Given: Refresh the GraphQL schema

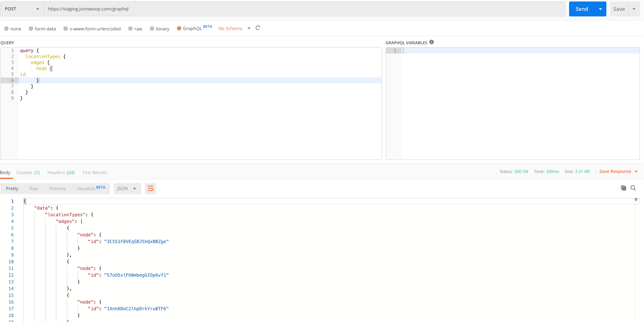Looking at the screenshot, I should coord(258,28).
